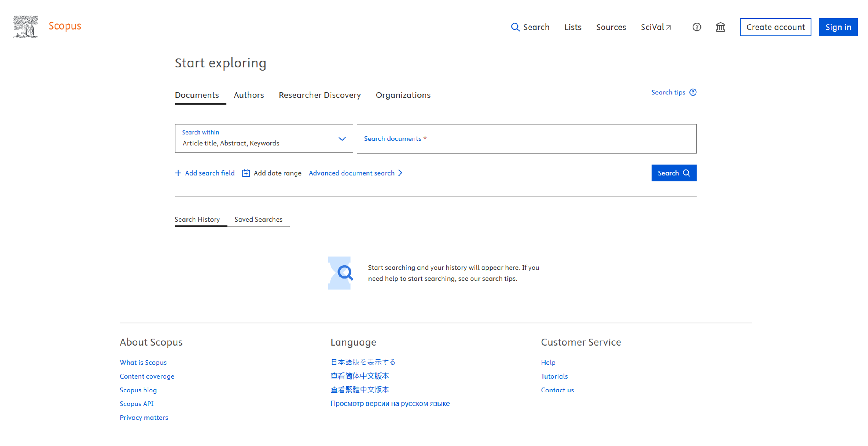
Task: Open the Sources menu item
Action: [x=611, y=27]
